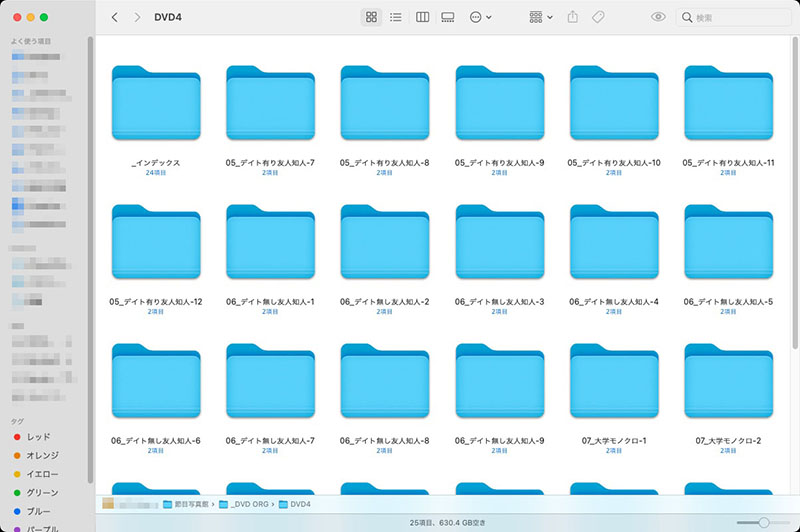The width and height of the screenshot is (800, 532).
Task: Select folder 06_デイト無し友人知人-2
Action: click(385, 242)
